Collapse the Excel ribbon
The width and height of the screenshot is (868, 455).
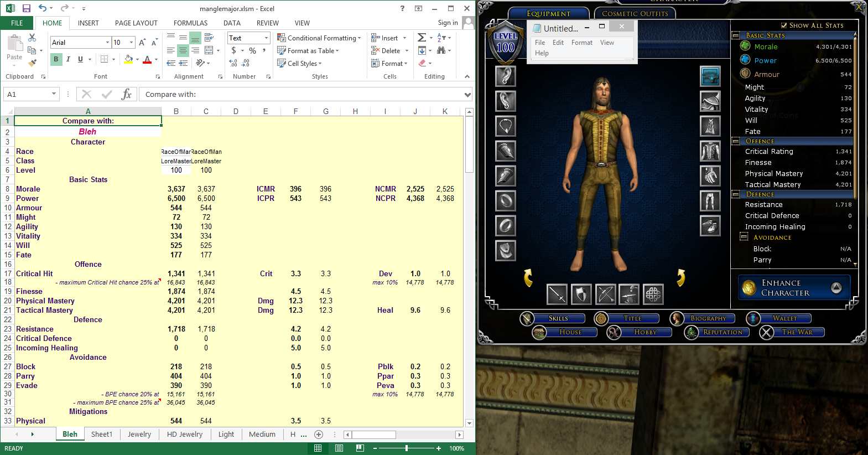point(467,76)
